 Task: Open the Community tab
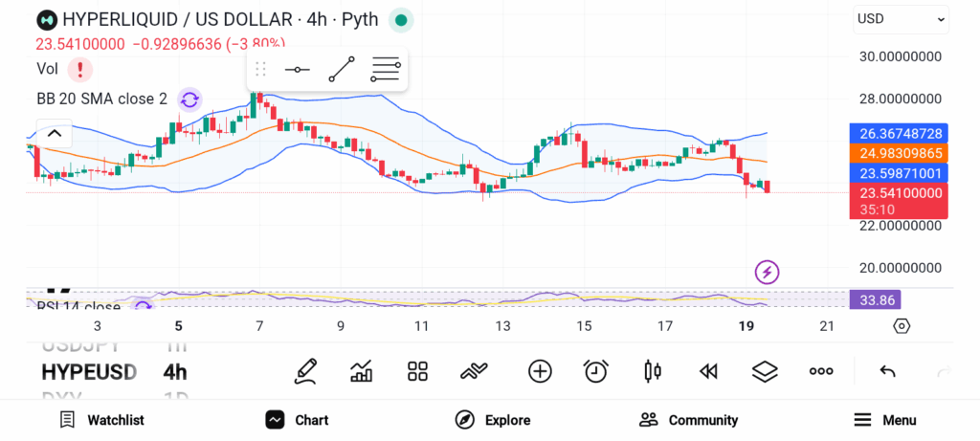[689, 420]
